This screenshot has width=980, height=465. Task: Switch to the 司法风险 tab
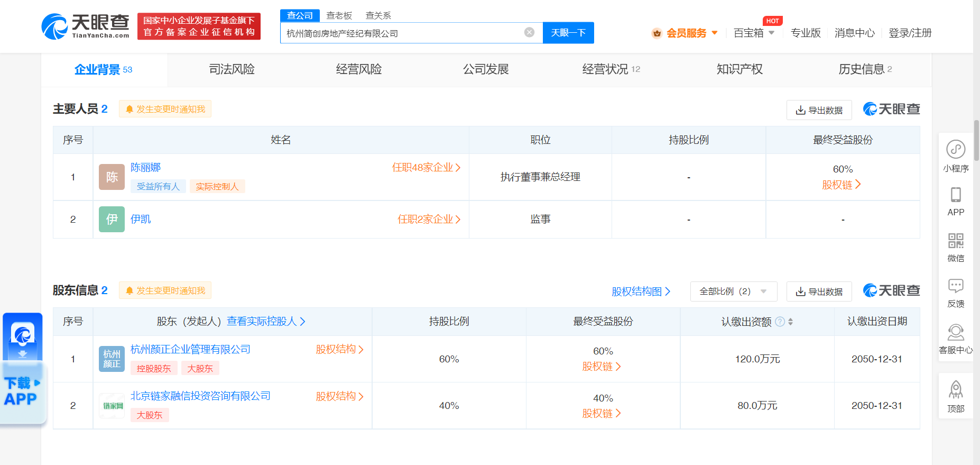pos(232,69)
